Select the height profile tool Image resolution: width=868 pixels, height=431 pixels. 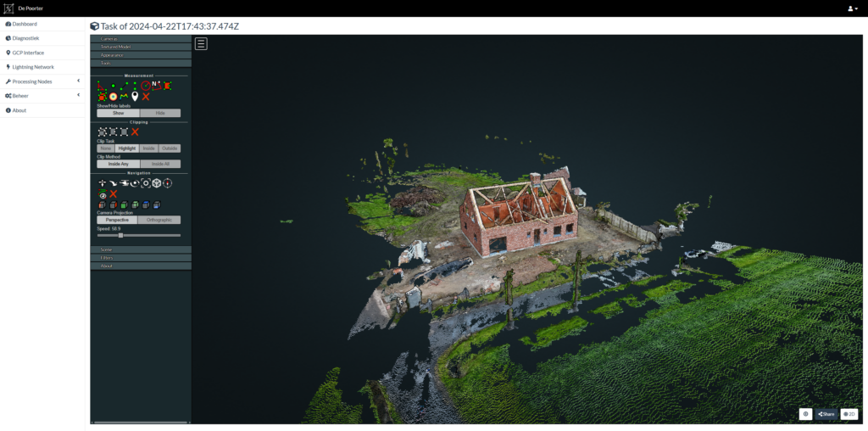pyautogui.click(x=124, y=97)
